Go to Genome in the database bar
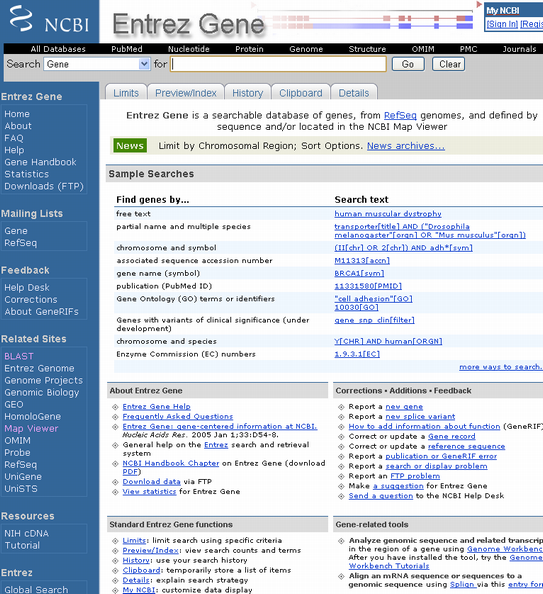 (306, 49)
